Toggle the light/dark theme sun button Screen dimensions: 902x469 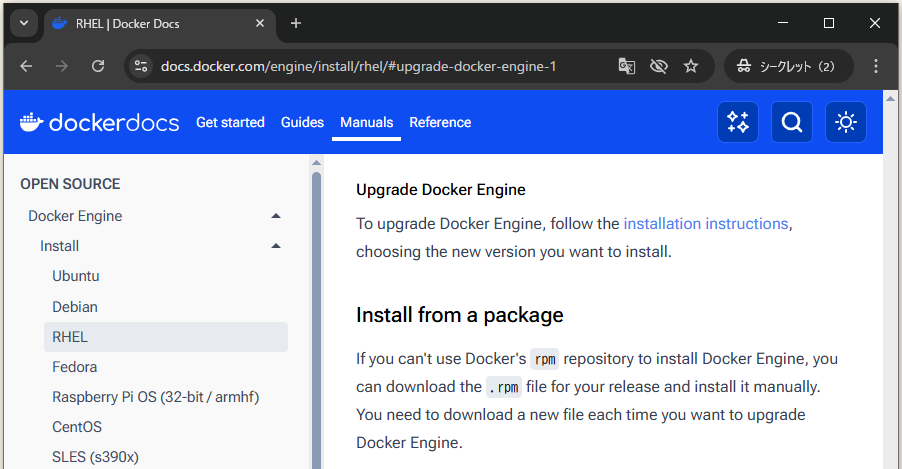pyautogui.click(x=846, y=123)
